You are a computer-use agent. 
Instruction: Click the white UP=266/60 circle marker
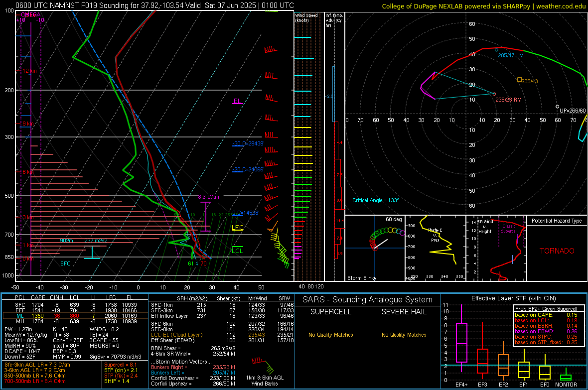point(557,107)
